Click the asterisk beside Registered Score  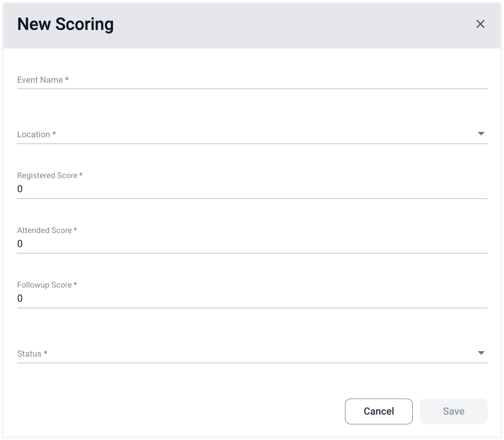(81, 175)
